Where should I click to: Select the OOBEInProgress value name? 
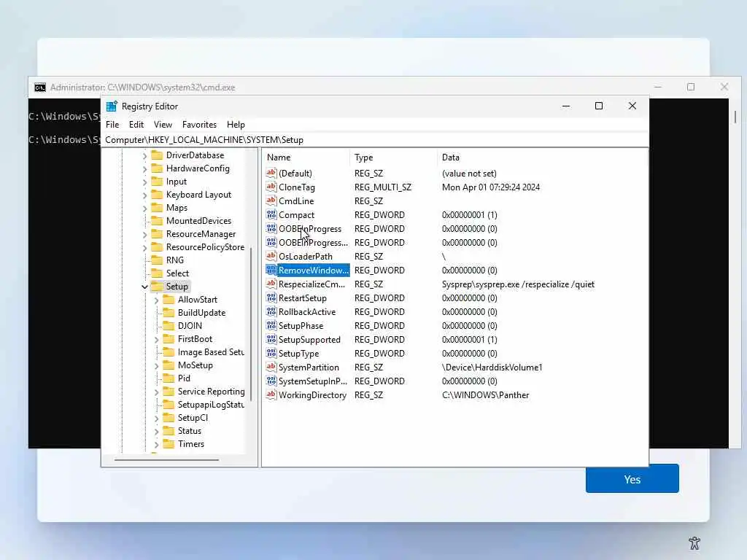click(309, 228)
